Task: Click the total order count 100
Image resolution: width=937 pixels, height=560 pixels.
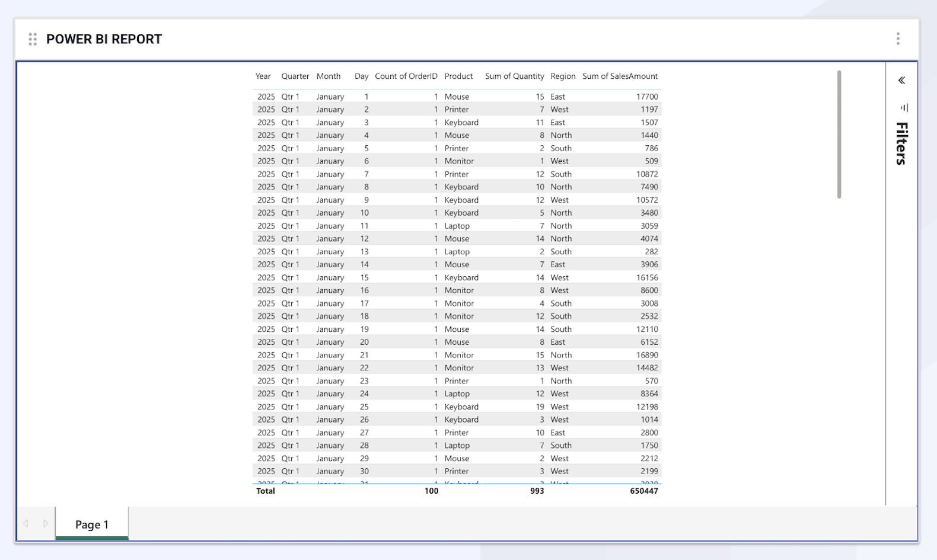Action: pyautogui.click(x=431, y=491)
